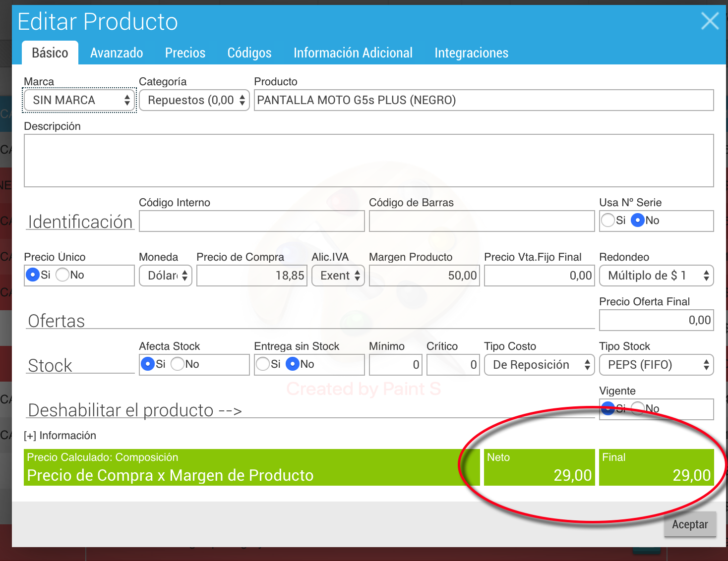Screen dimensions: 728x561
Task: Open the Marca dropdown
Action: (x=79, y=101)
